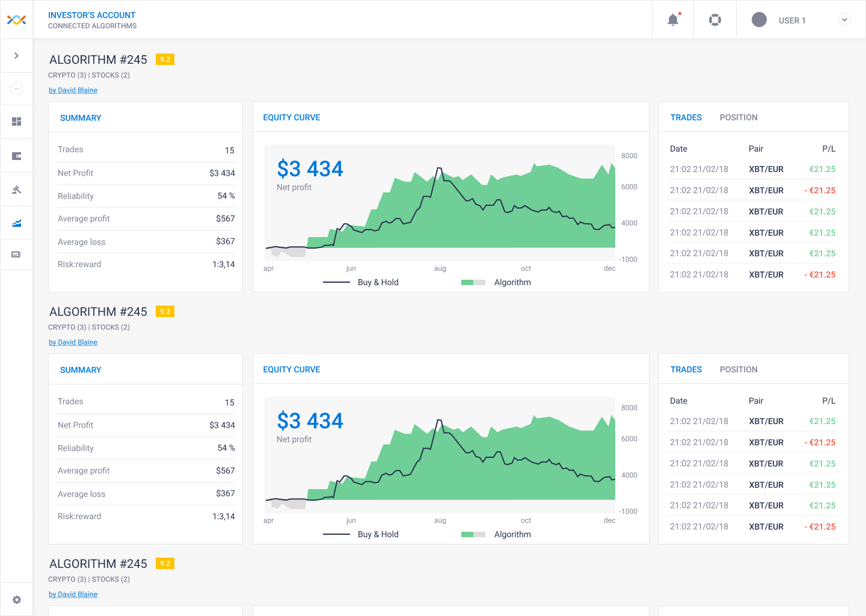Click the P/L column header in first trades table

pos(829,149)
